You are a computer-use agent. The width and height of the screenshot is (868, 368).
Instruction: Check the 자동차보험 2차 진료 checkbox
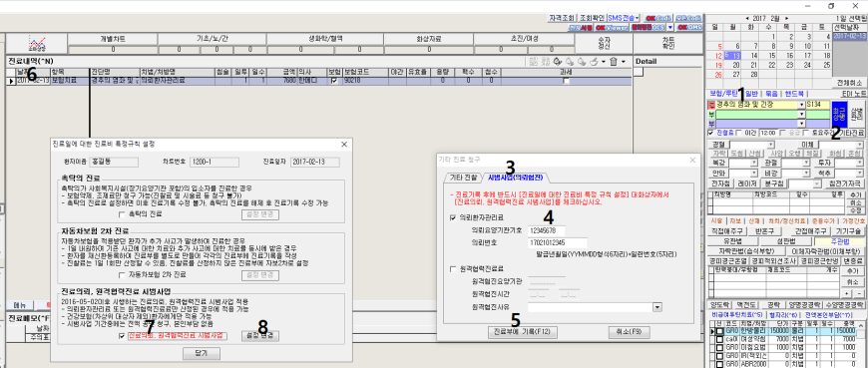click(x=123, y=274)
